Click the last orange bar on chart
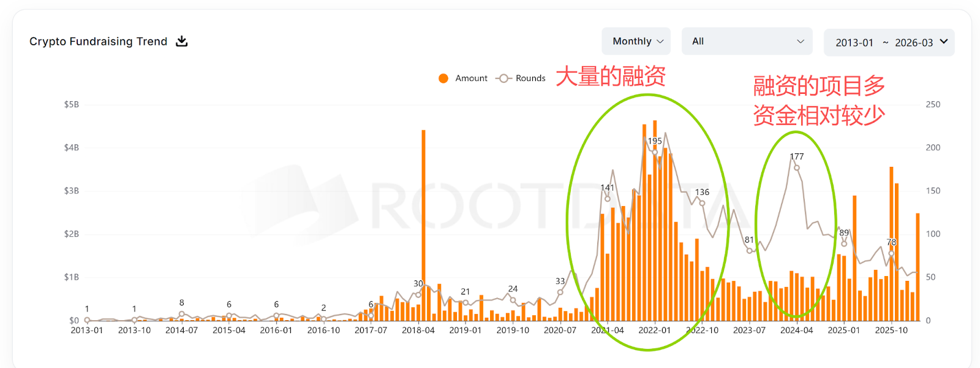 pos(918,267)
